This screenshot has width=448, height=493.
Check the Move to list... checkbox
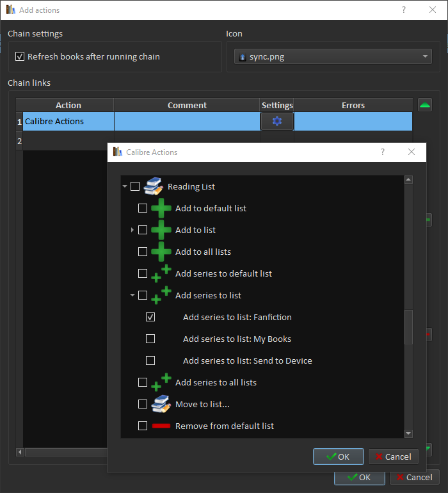pyautogui.click(x=143, y=404)
